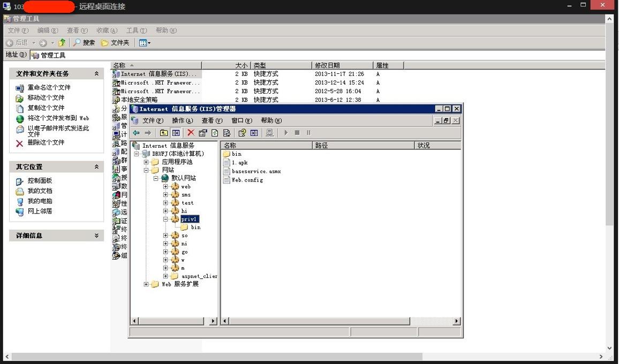Image resolution: width=619 pixels, height=364 pixels.
Task: Expand the web virtual directory node
Action: coord(166,186)
